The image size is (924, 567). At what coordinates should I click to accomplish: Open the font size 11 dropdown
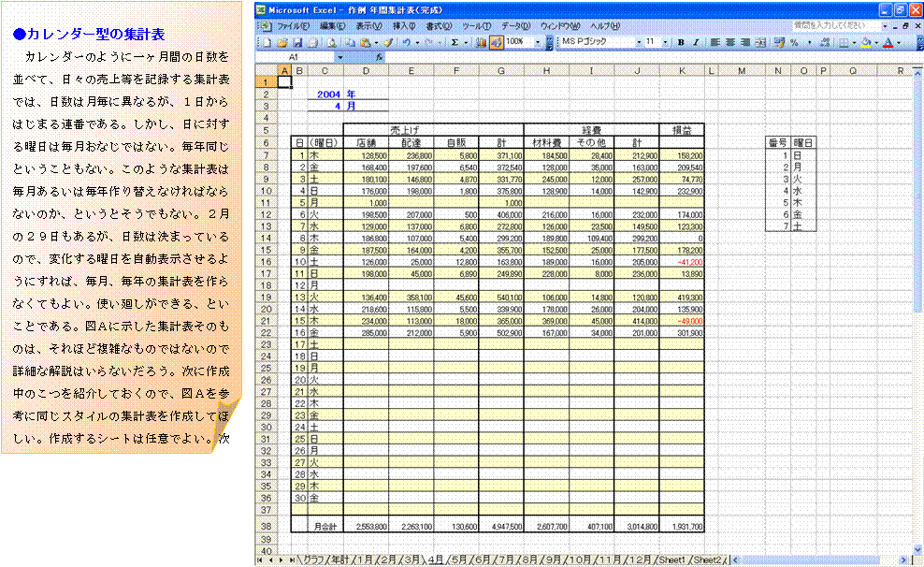click(x=666, y=43)
